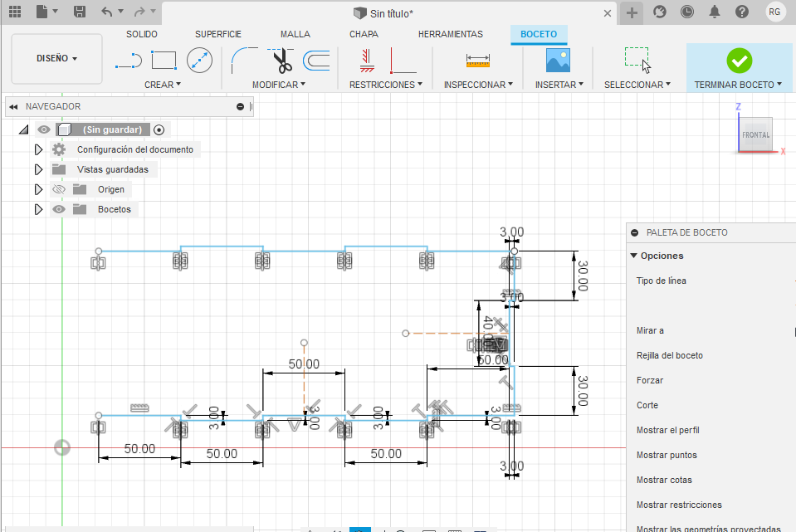The width and height of the screenshot is (796, 532).
Task: Click the FRONTAL face of the ViewCube
Action: (x=755, y=135)
